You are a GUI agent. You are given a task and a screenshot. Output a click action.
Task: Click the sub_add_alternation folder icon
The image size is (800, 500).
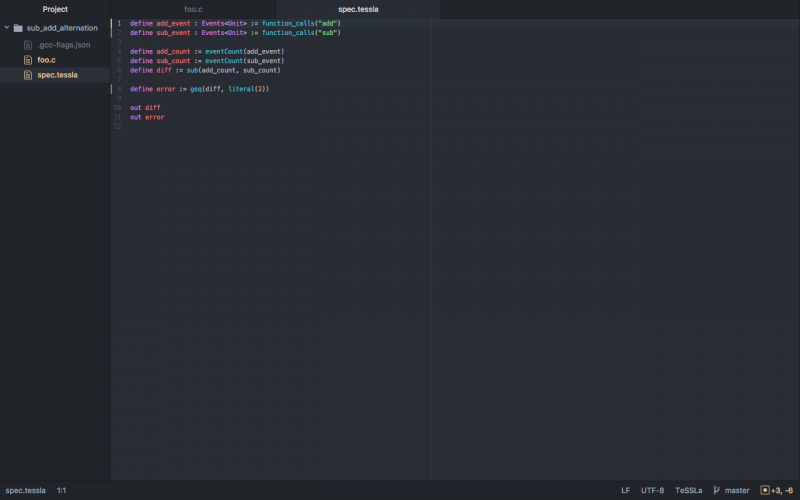click(x=18, y=28)
